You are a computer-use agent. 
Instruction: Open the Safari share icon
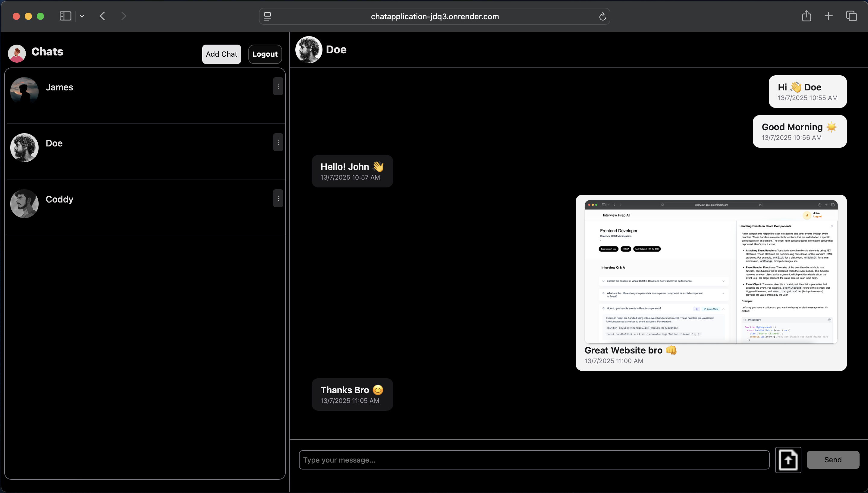pyautogui.click(x=807, y=16)
